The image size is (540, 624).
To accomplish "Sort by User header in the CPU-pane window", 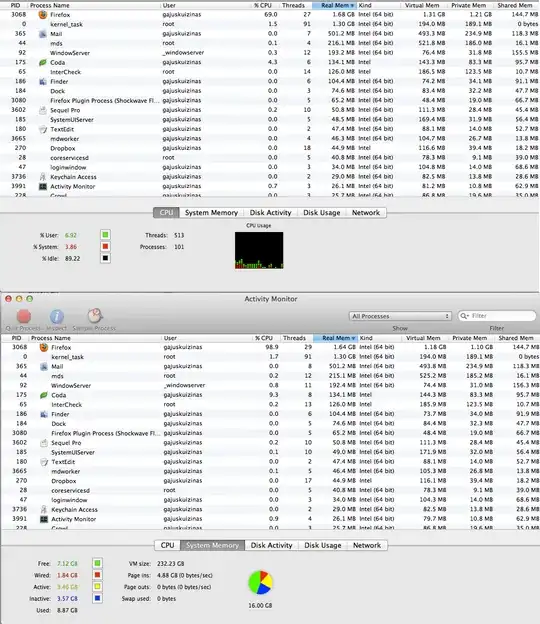I will click(205, 5).
